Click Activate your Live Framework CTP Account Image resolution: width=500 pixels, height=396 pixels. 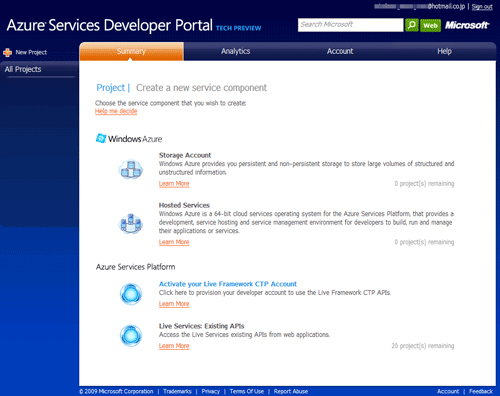pyautogui.click(x=228, y=284)
